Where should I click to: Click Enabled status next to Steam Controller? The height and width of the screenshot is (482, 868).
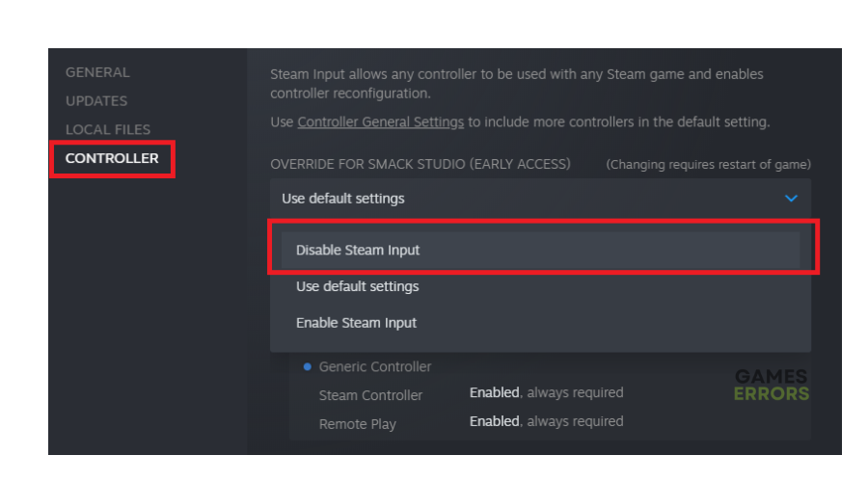pos(494,392)
